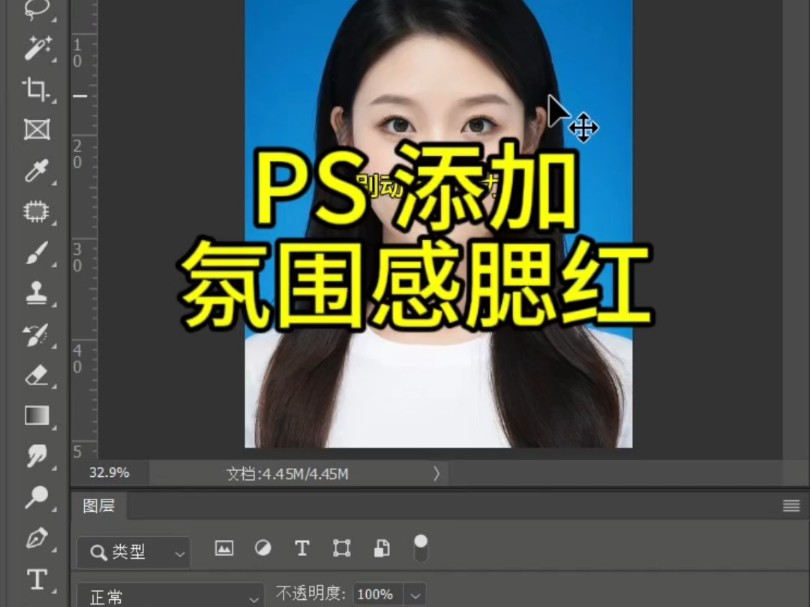The width and height of the screenshot is (810, 607).
Task: Select the Magic Wand tool
Action: tap(35, 50)
